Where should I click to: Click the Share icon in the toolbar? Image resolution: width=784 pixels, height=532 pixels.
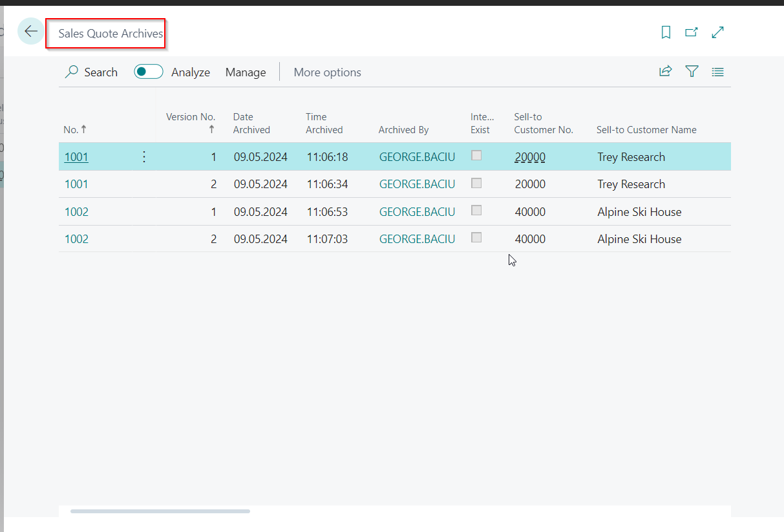[x=666, y=72]
